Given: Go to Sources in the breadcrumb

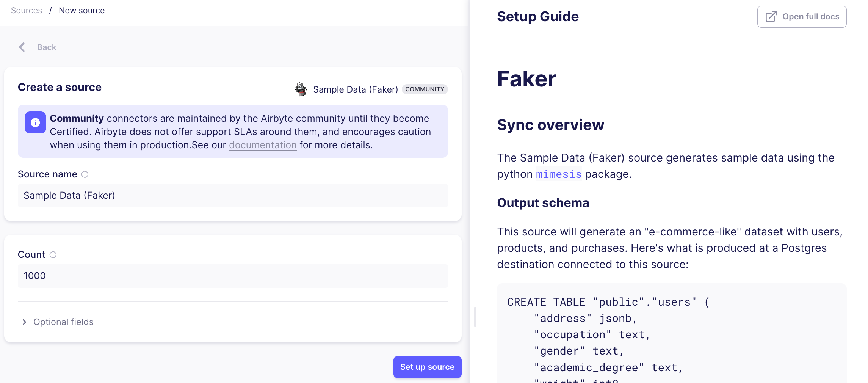Looking at the screenshot, I should (26, 11).
